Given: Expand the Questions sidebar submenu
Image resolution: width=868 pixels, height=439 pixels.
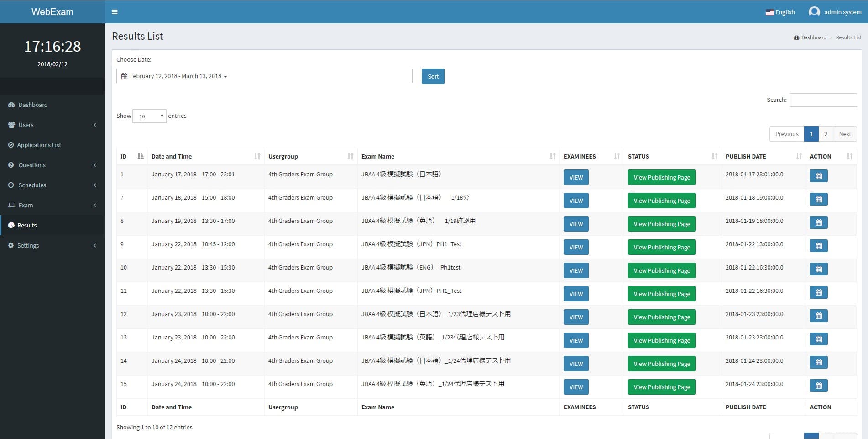Looking at the screenshot, I should coord(52,165).
